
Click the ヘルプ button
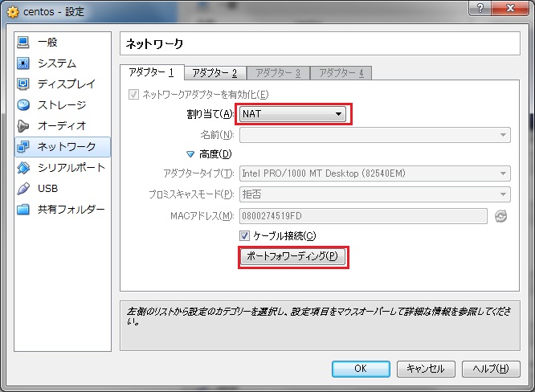click(491, 369)
